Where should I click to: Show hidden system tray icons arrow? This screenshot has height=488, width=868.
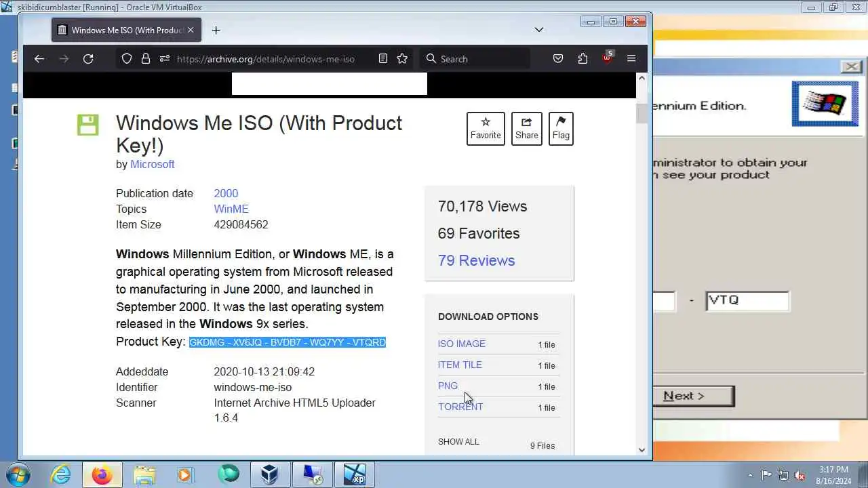(750, 475)
